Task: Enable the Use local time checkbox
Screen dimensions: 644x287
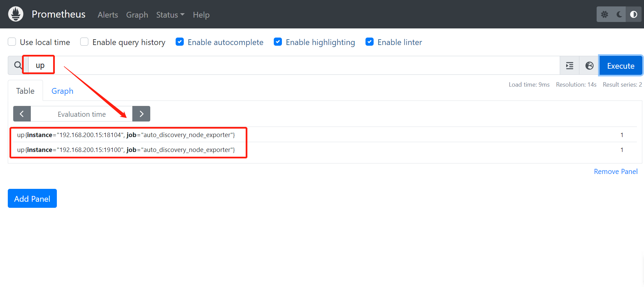Action: click(12, 42)
